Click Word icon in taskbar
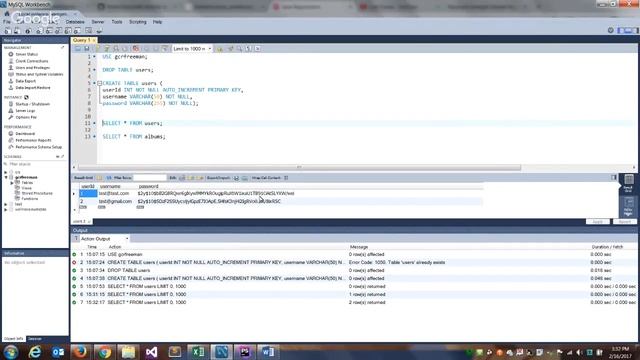640x360 pixels. click(268, 352)
